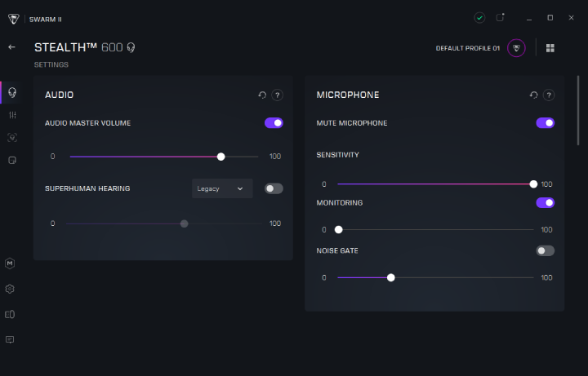Reset Audio settings with the undo icon
Viewport: 588px width, 376px height.
tap(262, 95)
